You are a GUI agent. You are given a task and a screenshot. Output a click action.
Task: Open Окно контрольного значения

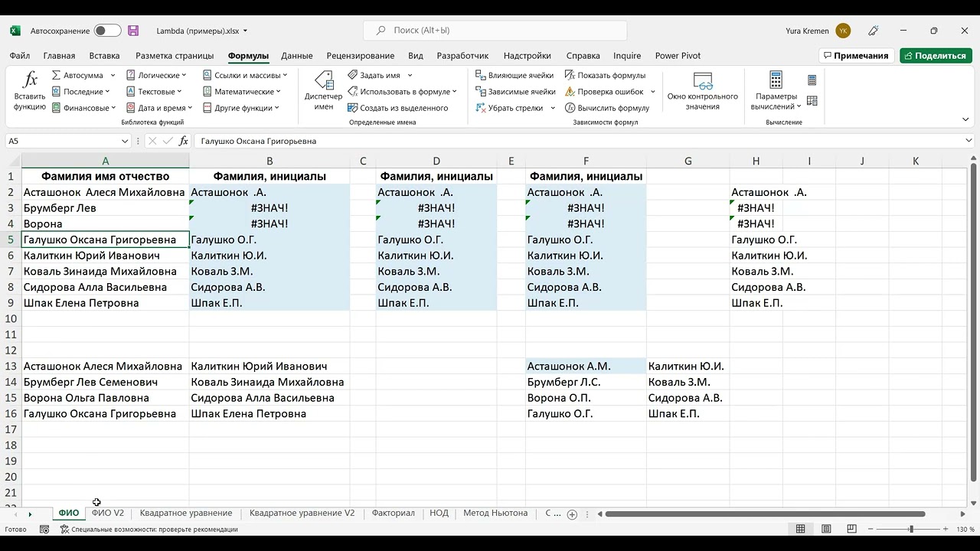point(702,91)
